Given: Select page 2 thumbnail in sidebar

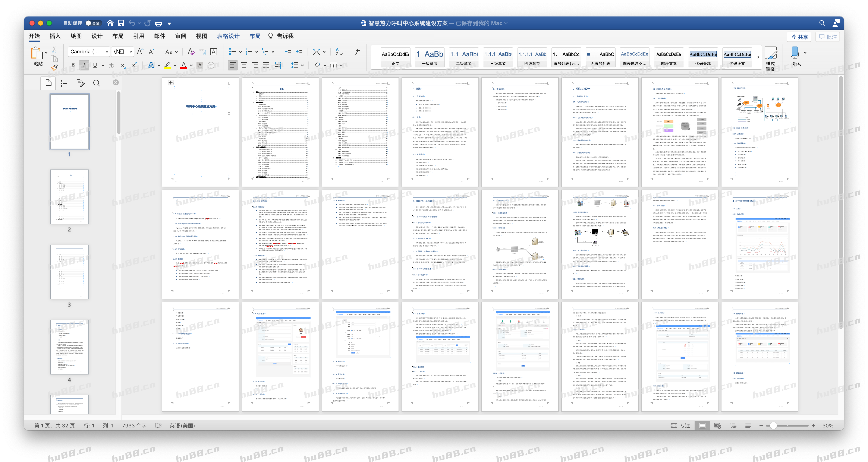Looking at the screenshot, I should pos(70,197).
